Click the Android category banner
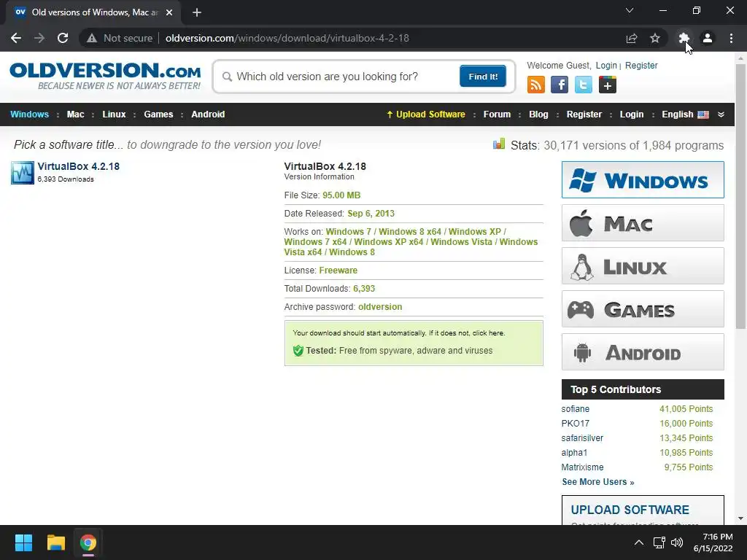This screenshot has width=747, height=560. [643, 352]
